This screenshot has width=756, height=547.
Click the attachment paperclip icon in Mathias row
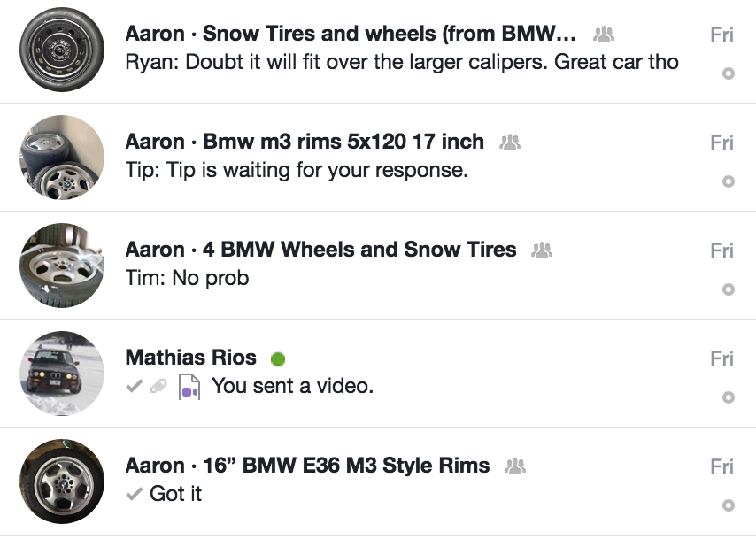159,387
